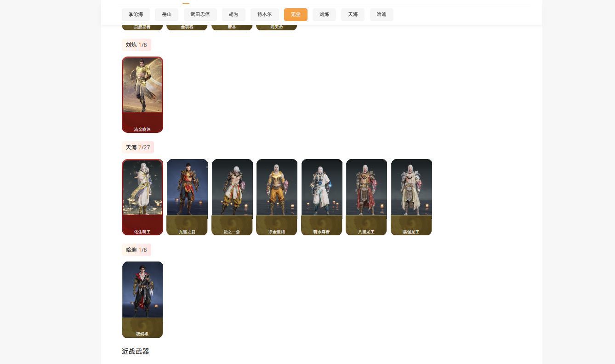Click the 天海 7/27 section label
The width and height of the screenshot is (615, 364).
tap(137, 148)
